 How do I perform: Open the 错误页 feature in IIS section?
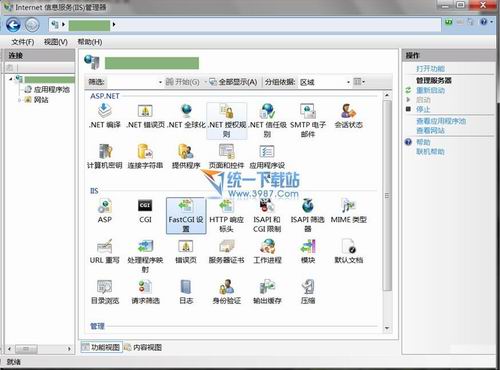(186, 251)
